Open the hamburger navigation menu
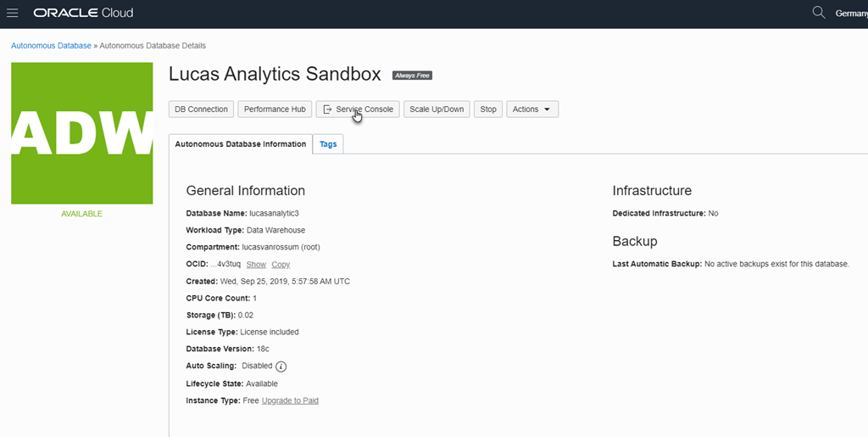868x437 pixels. pos(13,13)
